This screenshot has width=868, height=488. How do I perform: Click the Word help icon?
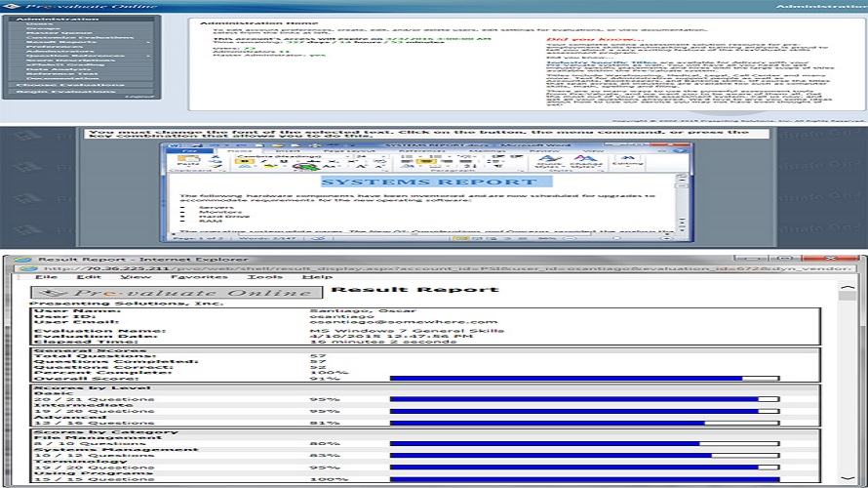point(680,150)
